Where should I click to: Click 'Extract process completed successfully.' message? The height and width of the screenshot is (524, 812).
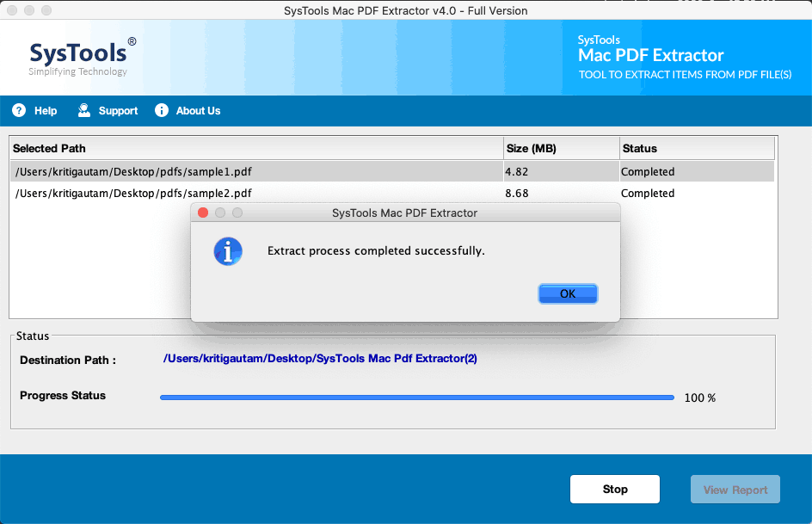click(376, 251)
